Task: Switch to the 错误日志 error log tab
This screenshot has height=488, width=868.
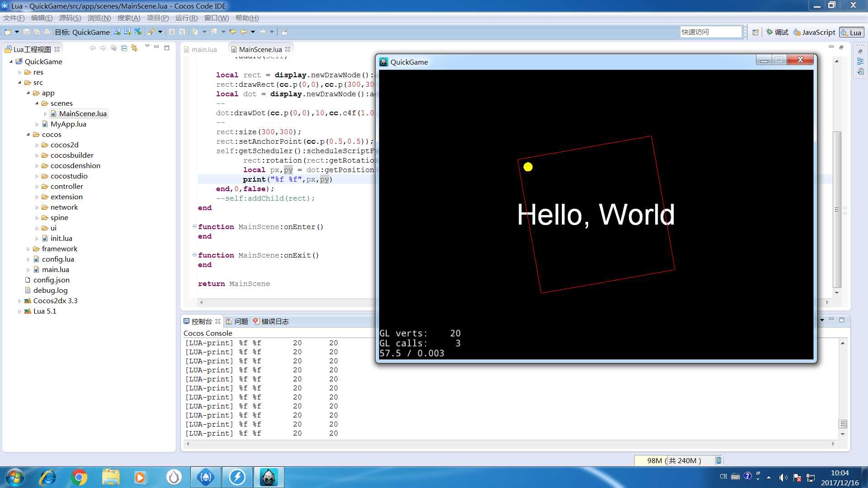Action: pyautogui.click(x=271, y=321)
